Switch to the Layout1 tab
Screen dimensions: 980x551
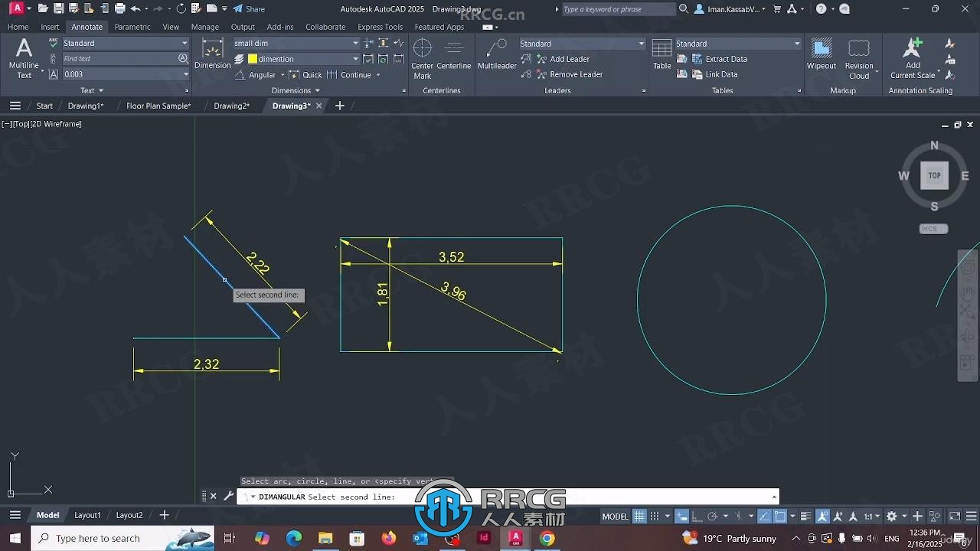click(x=87, y=515)
